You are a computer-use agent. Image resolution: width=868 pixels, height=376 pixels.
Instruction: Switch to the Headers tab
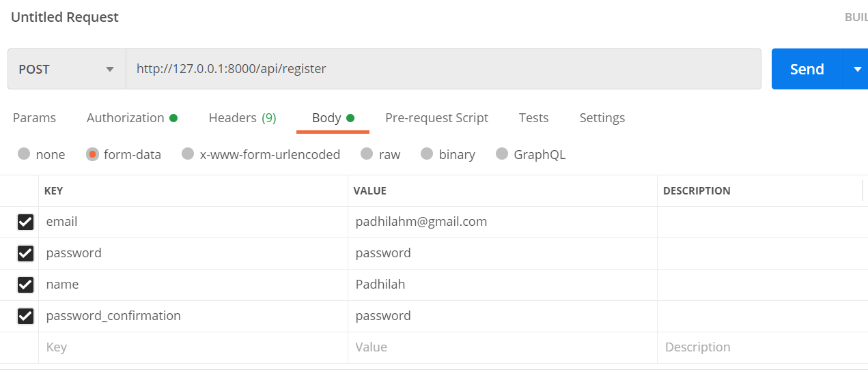(242, 118)
